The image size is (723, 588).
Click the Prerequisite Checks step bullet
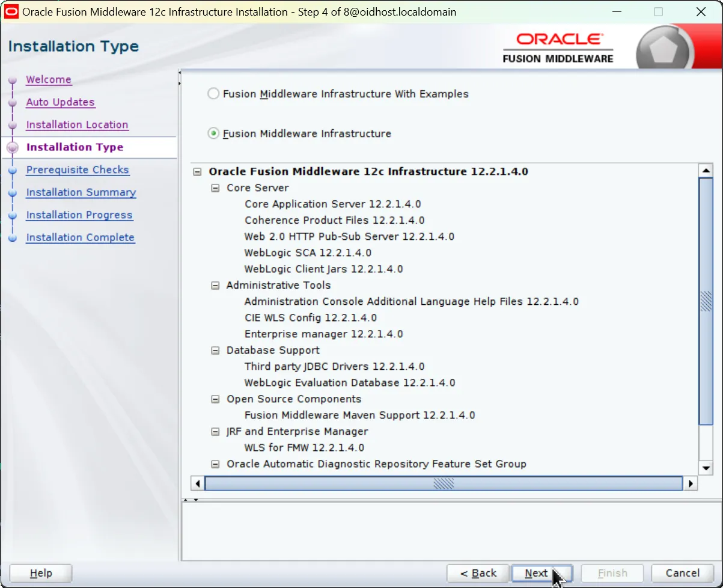(13, 170)
